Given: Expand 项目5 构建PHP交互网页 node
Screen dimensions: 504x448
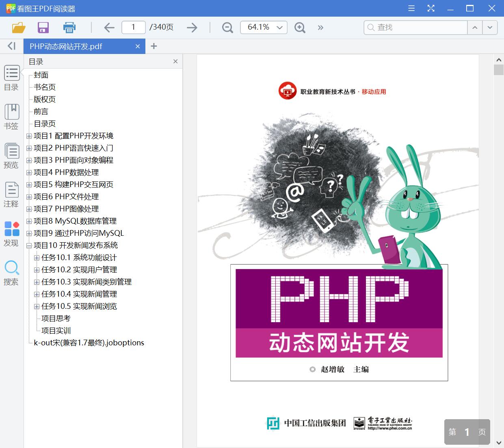Looking at the screenshot, I should 29,185.
